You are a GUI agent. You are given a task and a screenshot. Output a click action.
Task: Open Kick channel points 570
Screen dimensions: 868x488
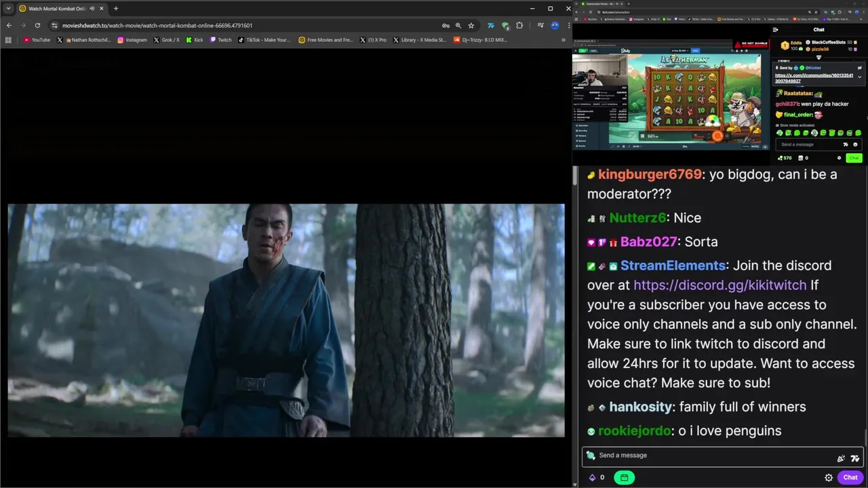click(784, 158)
